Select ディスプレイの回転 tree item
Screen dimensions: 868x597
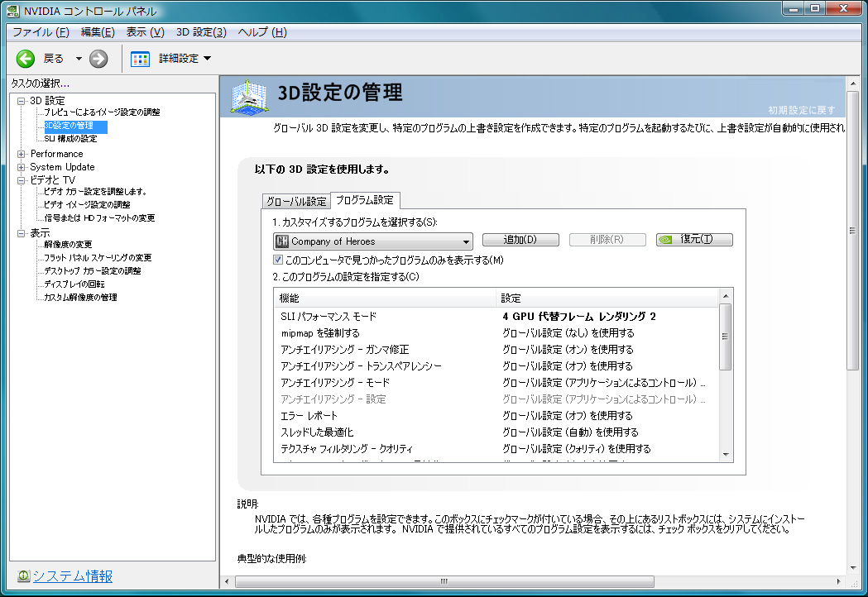pyautogui.click(x=74, y=284)
